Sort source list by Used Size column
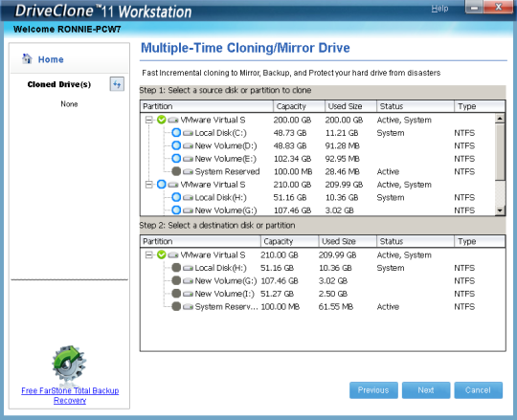This screenshot has height=420, width=517. [350, 106]
